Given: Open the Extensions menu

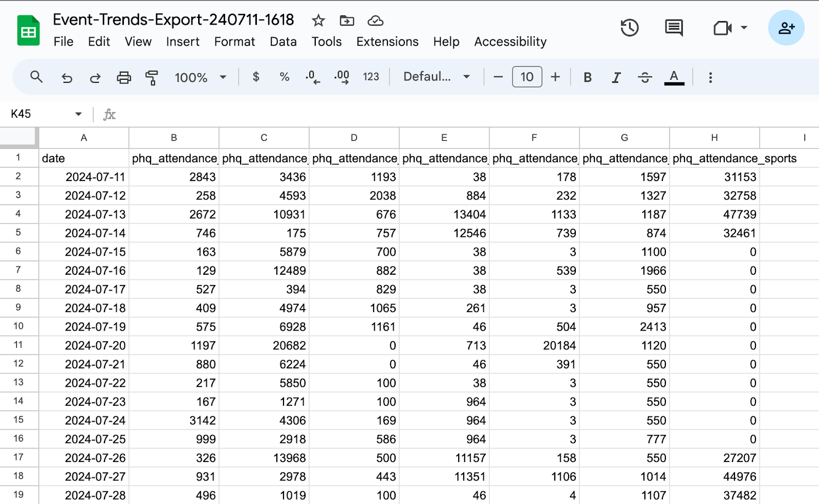Looking at the screenshot, I should click(x=387, y=42).
